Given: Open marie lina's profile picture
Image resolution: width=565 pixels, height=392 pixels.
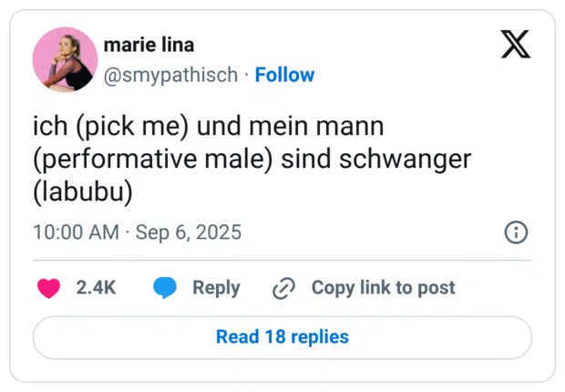Looking at the screenshot, I should point(65,59).
